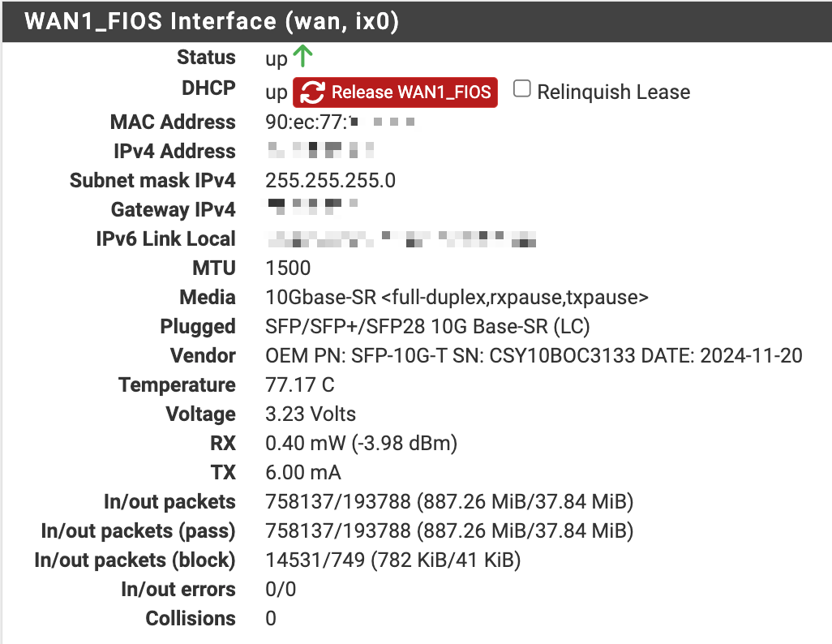Click the green up arrow status icon
The width and height of the screenshot is (832, 644).
point(302,57)
